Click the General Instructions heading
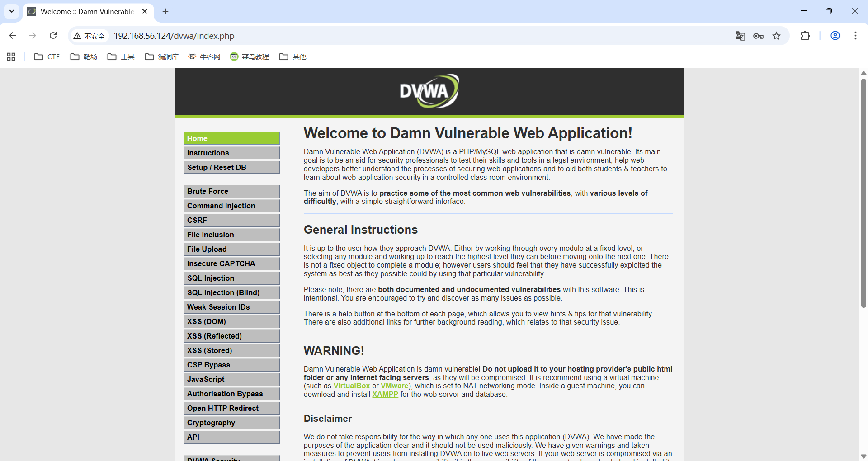 coord(361,230)
